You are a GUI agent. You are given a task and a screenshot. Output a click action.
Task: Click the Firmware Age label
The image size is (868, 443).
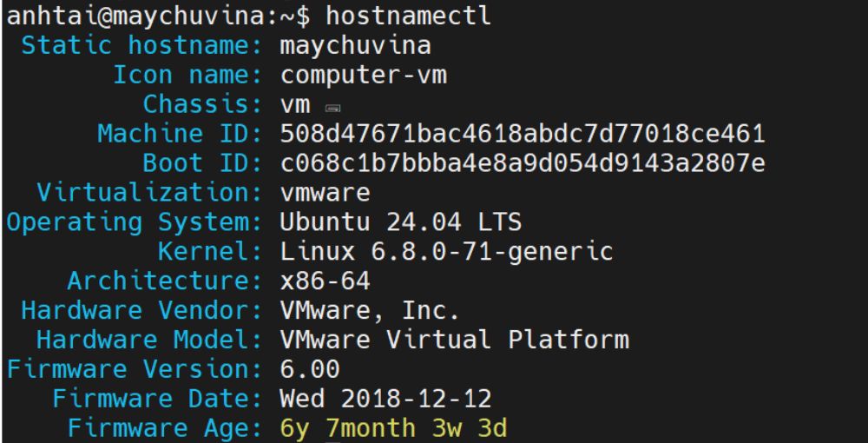click(164, 428)
